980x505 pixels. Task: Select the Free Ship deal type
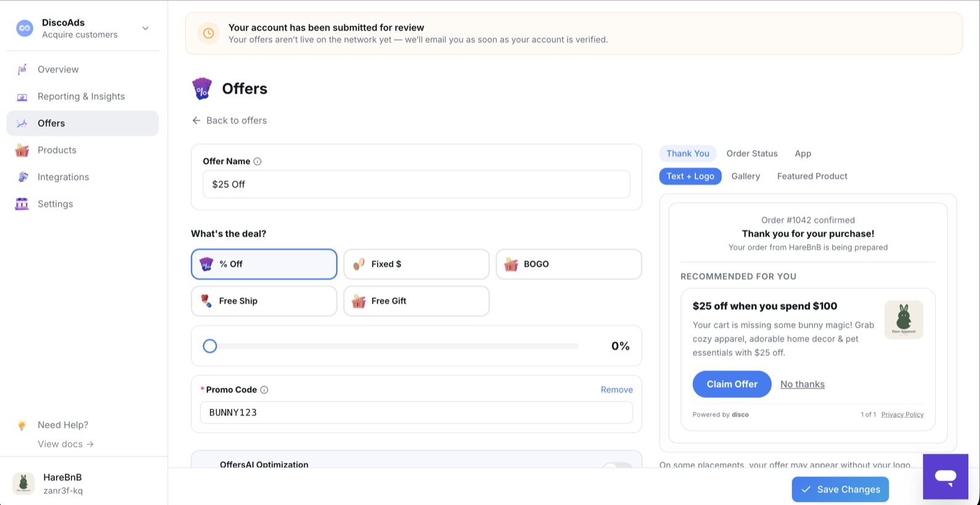pos(264,301)
